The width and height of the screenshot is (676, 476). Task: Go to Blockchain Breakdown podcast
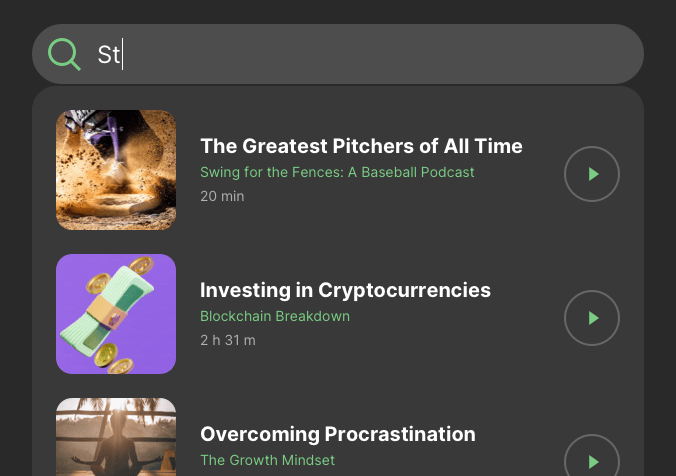pyautogui.click(x=275, y=316)
